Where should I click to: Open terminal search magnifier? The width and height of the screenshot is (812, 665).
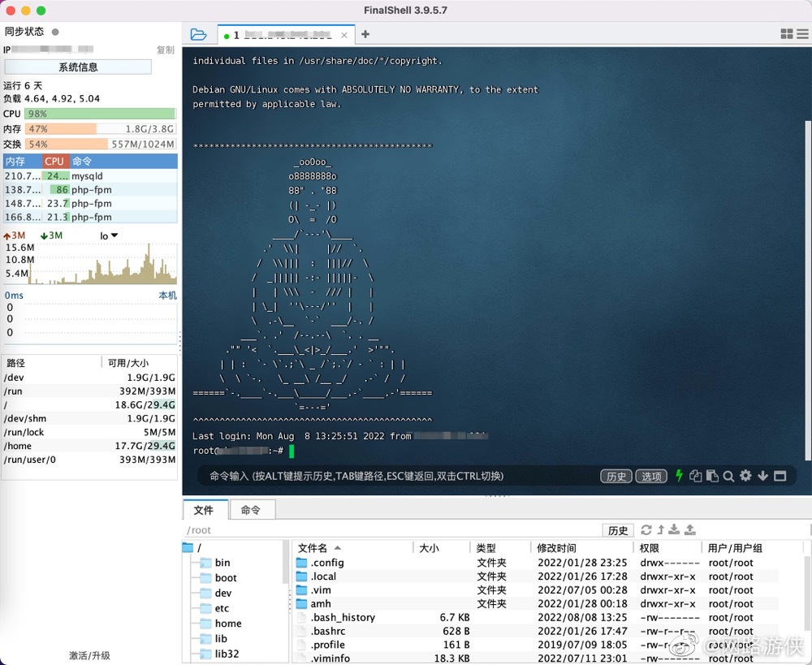[x=728, y=476]
